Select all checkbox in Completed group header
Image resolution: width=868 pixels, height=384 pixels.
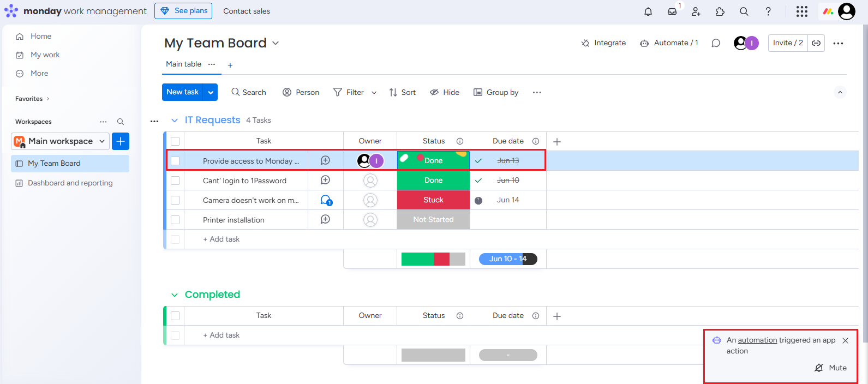coord(175,316)
